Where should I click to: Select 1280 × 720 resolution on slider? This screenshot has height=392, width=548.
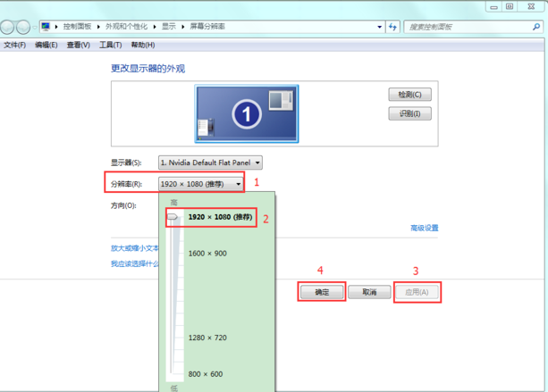207,338
